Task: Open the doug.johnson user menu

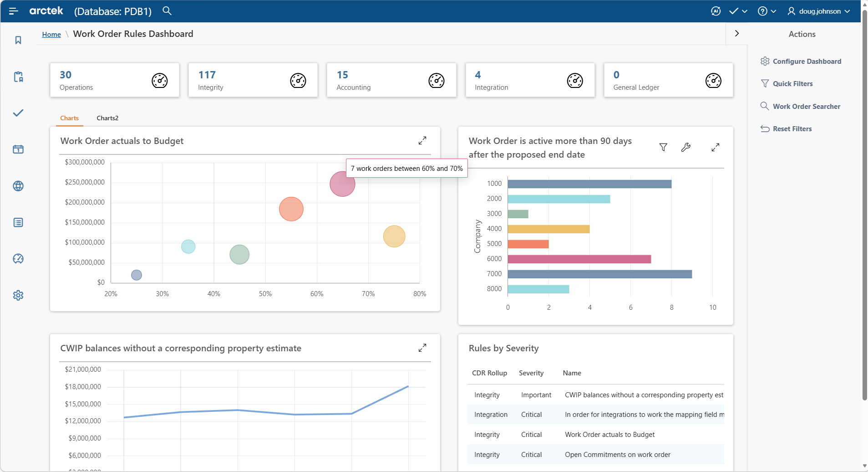Action: 818,11
